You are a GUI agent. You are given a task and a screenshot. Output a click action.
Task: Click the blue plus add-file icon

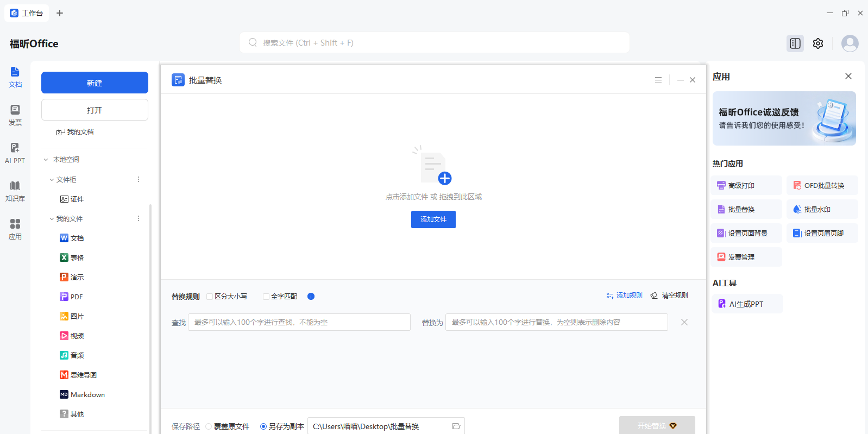[445, 178]
